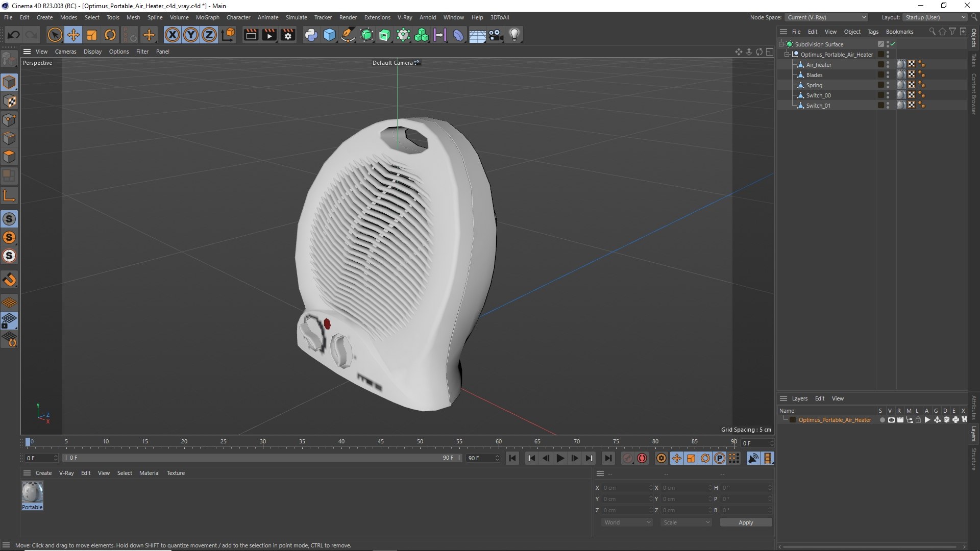Activate the Rotate tool
Viewport: 980px width, 551px height.
(x=110, y=35)
